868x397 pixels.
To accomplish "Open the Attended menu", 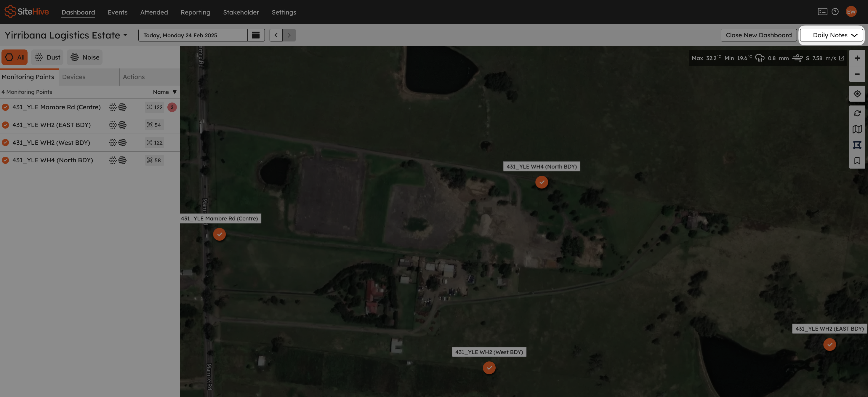I will coord(154,12).
